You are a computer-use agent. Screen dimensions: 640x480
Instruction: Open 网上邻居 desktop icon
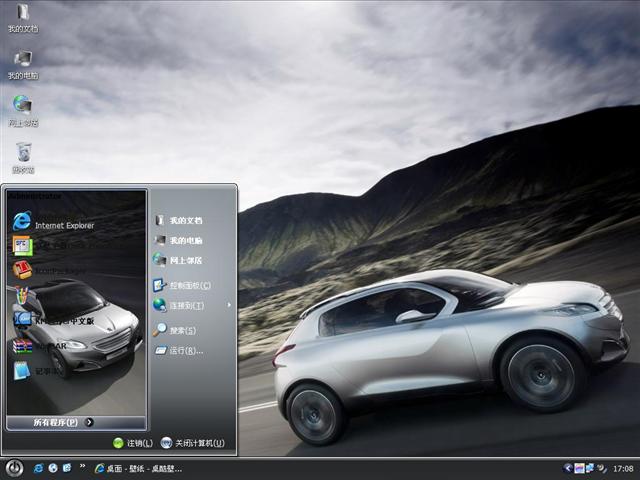23,111
